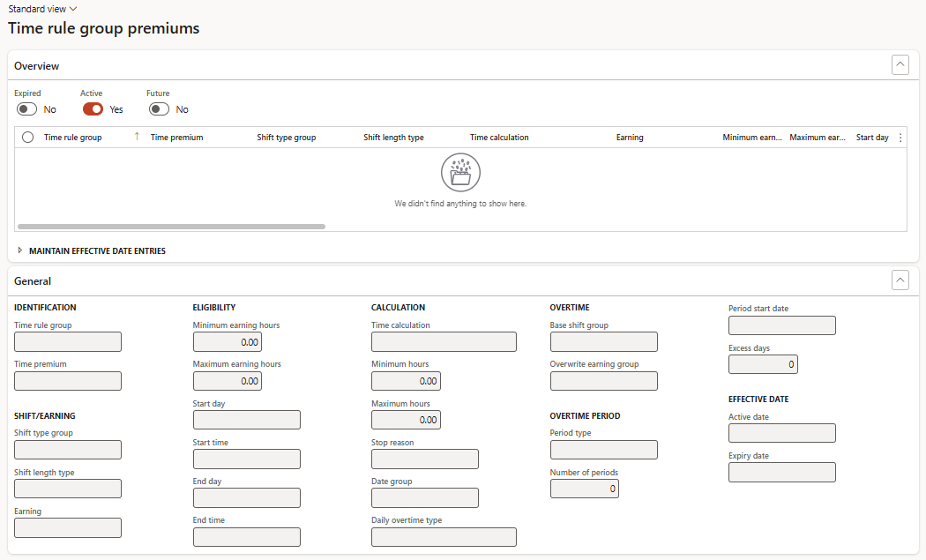
Task: Click the Maximum hours field
Action: (x=406, y=420)
